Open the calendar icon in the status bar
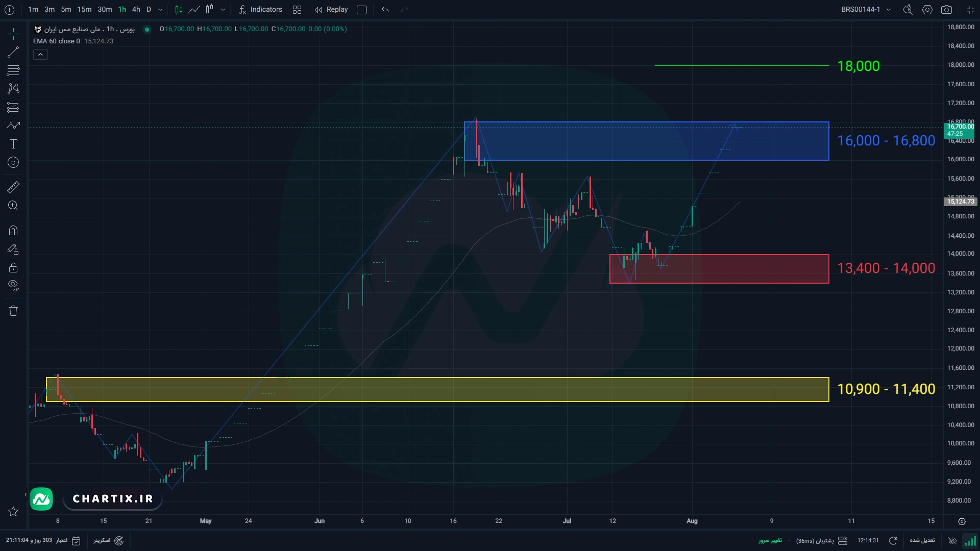 [76, 541]
